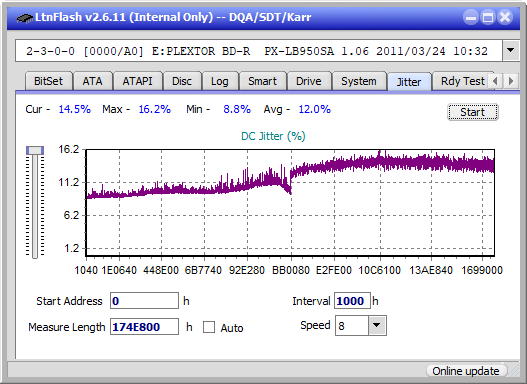Minimize the LtnFlash window

tap(471, 17)
